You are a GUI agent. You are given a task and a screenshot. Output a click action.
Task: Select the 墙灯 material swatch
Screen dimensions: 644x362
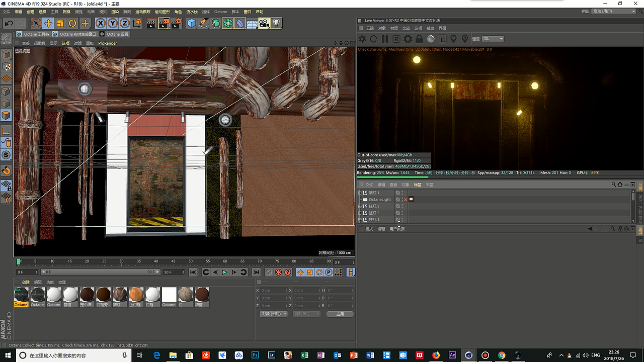(119, 297)
